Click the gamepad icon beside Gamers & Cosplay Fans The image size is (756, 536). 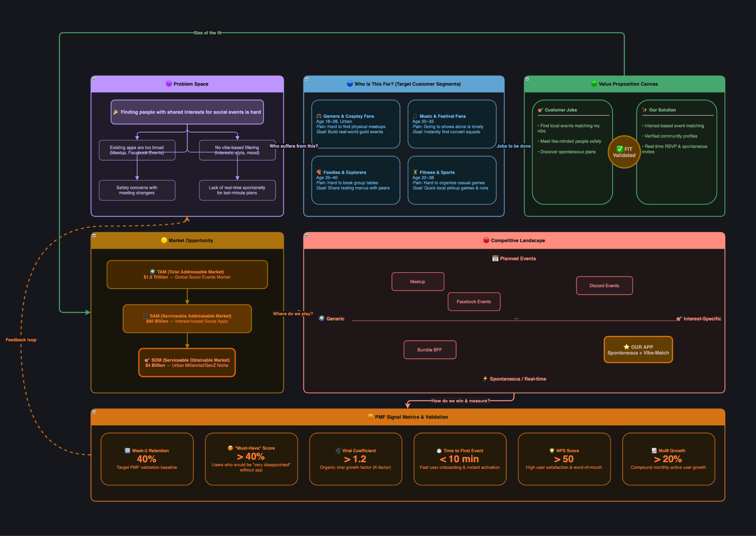[319, 116]
